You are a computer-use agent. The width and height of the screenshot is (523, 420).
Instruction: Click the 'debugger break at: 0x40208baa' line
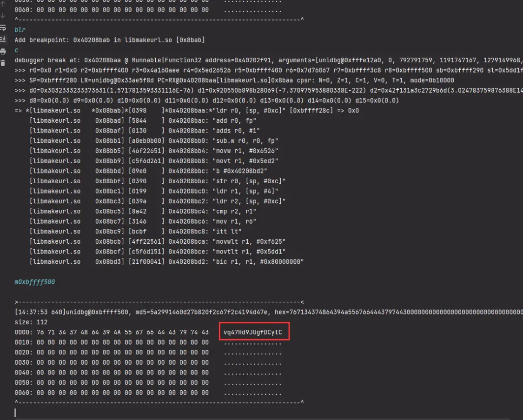[269, 60]
